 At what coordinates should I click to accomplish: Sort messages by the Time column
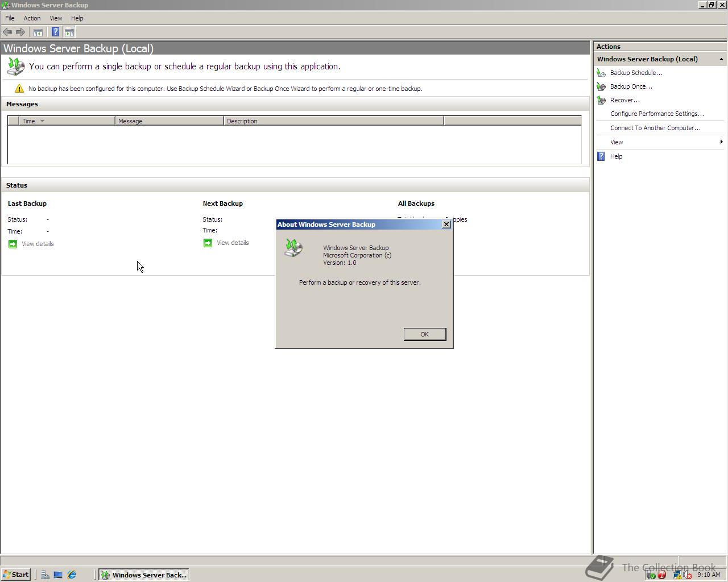[67, 121]
